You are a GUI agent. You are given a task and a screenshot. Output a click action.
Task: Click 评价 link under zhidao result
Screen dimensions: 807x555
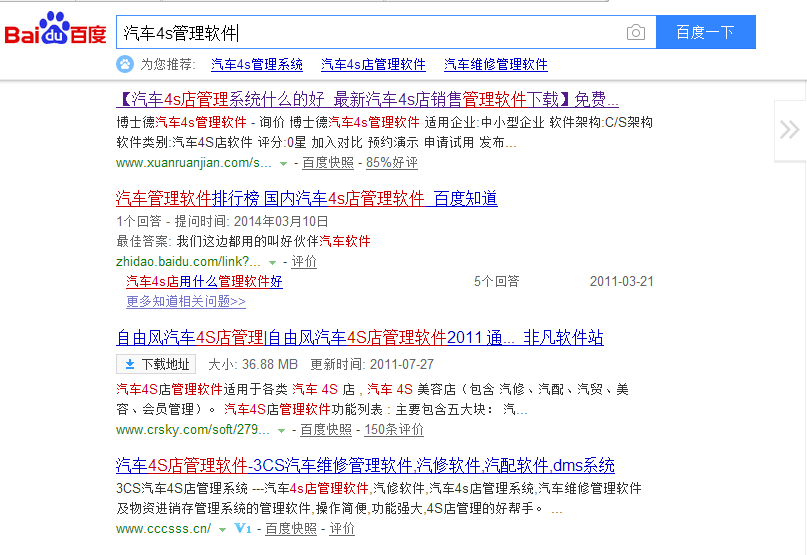[x=304, y=262]
